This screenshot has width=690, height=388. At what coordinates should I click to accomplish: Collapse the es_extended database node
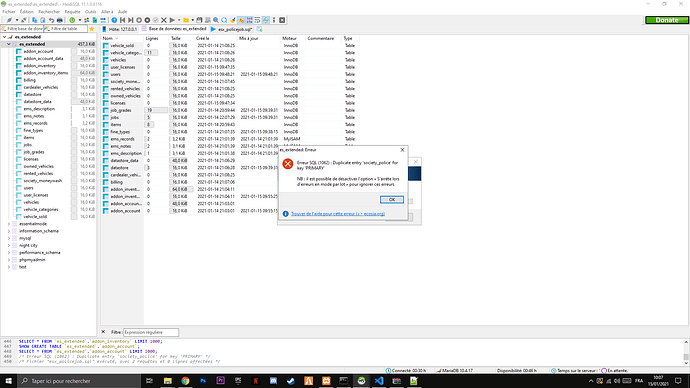pyautogui.click(x=9, y=44)
